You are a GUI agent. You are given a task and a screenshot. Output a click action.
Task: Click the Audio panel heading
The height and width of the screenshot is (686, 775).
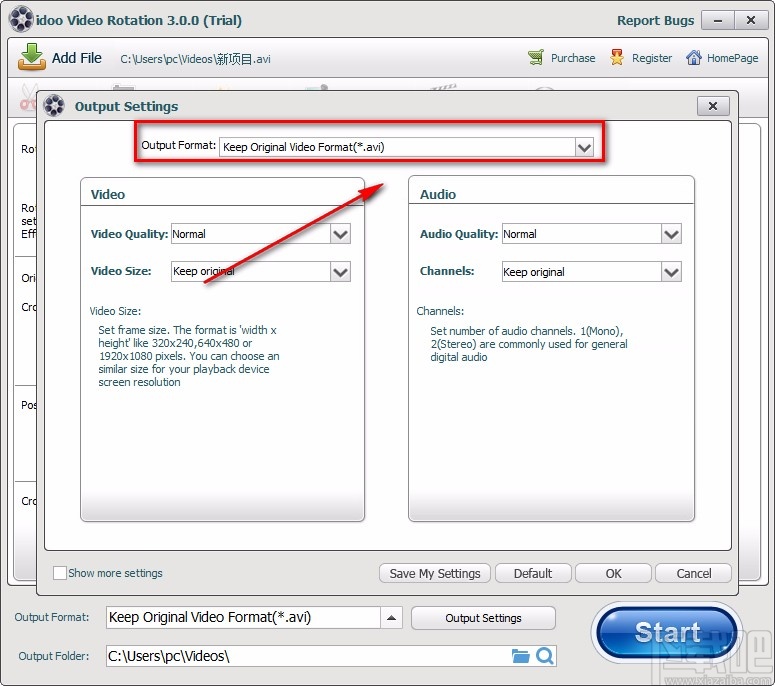438,194
